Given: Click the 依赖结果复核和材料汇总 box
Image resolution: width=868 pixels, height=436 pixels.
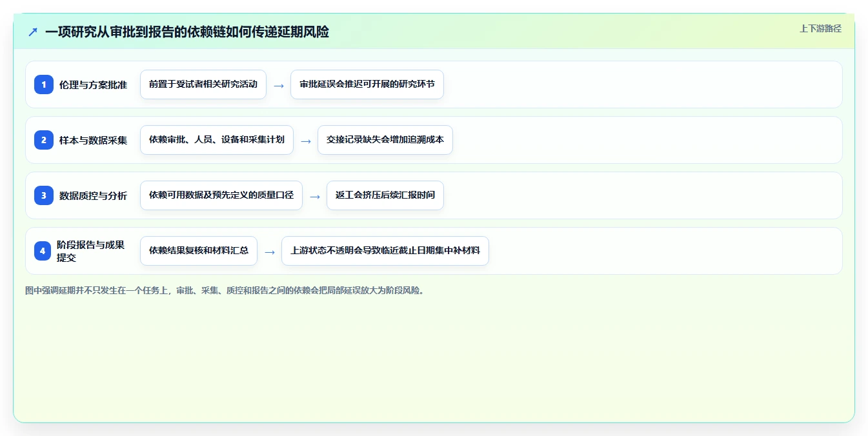Looking at the screenshot, I should coord(199,251).
